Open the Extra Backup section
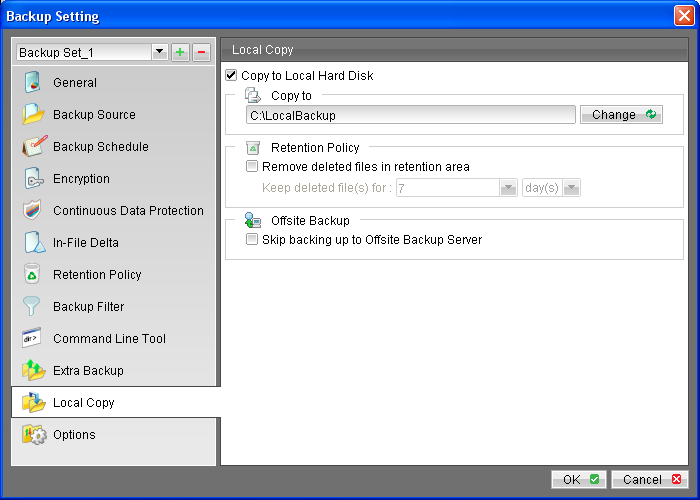This screenshot has height=500, width=700. (x=88, y=371)
